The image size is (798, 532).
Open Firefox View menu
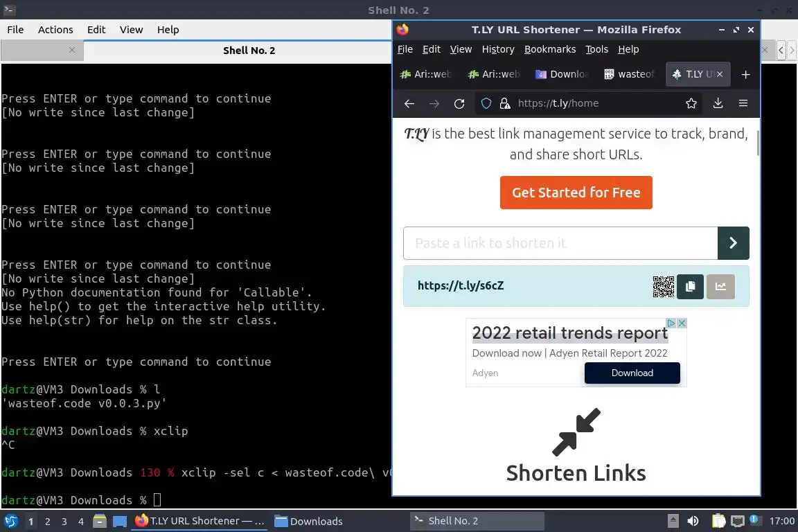pyautogui.click(x=461, y=49)
